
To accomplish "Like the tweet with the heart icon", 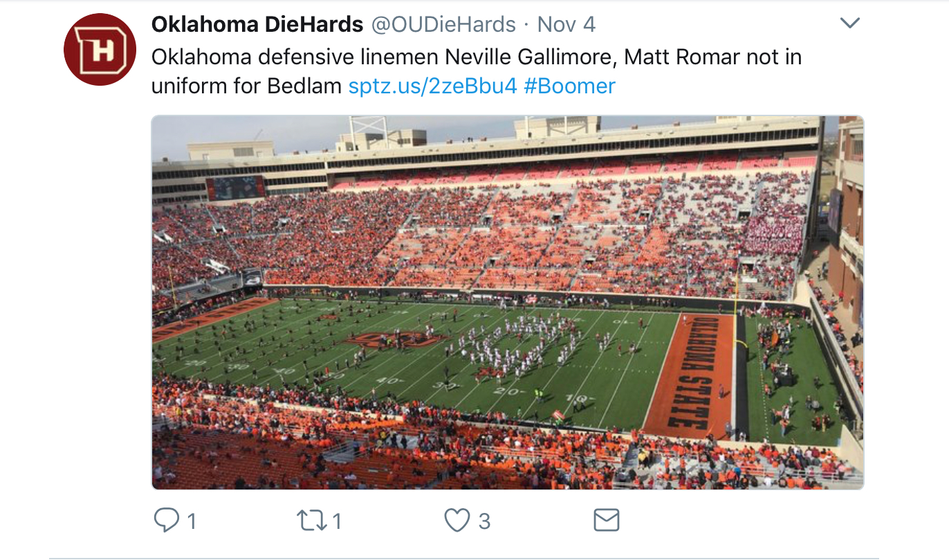I will coord(457,520).
